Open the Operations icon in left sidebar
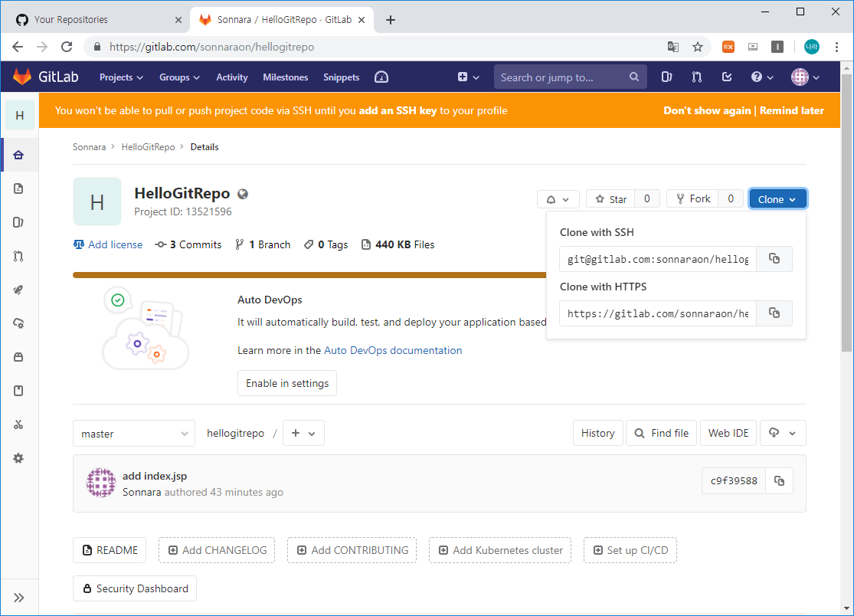Image resolution: width=854 pixels, height=616 pixels. tap(18, 323)
